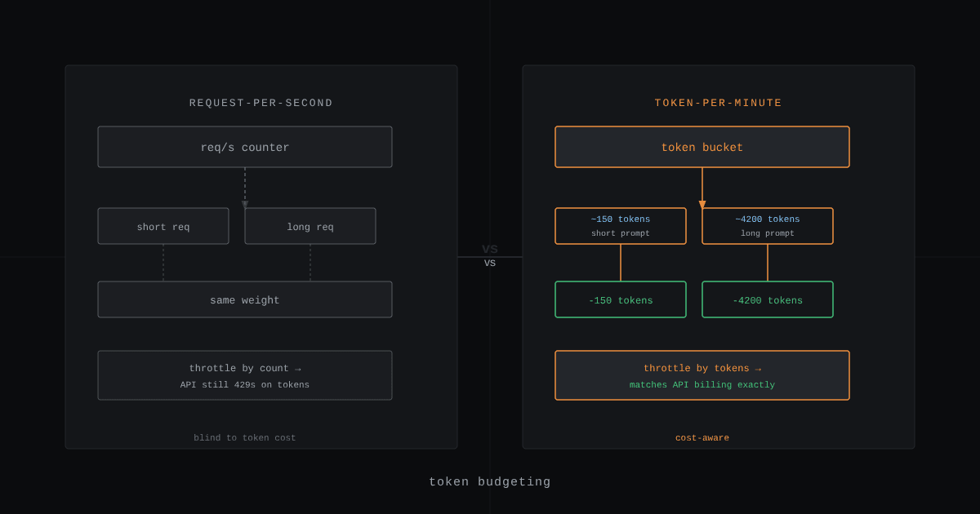Click the throttle by count box

click(245, 375)
